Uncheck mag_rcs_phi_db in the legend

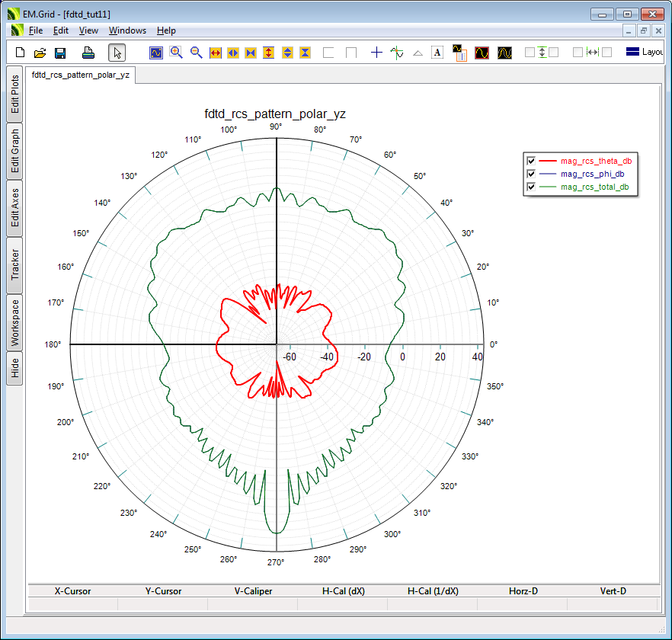[531, 174]
